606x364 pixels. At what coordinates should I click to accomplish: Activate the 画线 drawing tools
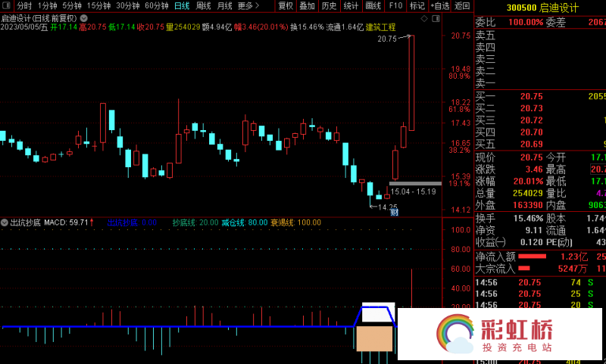373,6
